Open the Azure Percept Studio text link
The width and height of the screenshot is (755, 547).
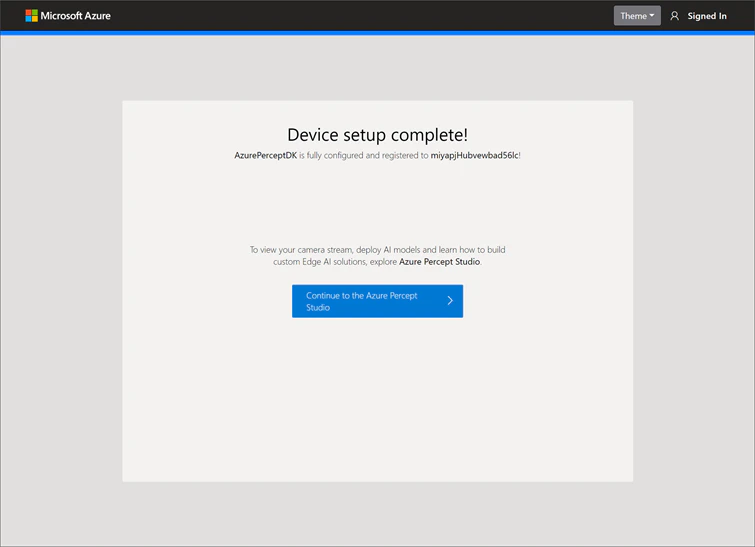(440, 261)
